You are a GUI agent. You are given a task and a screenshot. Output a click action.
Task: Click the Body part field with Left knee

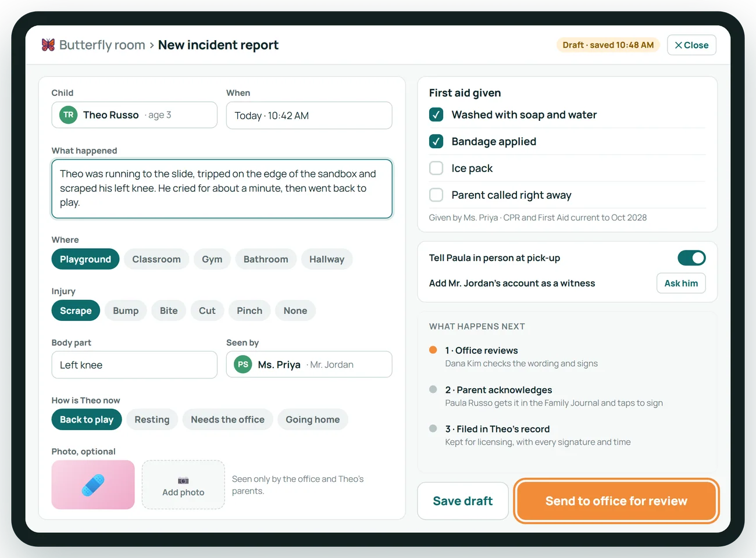pos(134,364)
